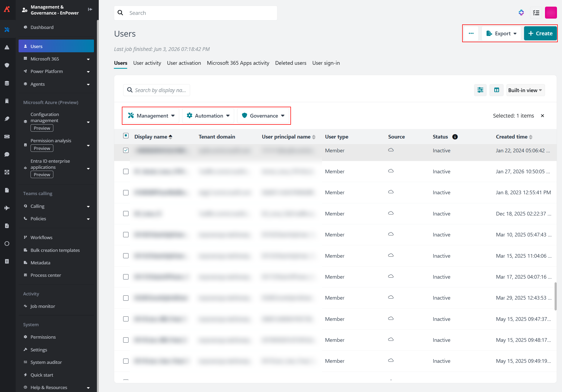Check the Mar 17, 2025 row checkbox
This screenshot has height=392, width=562.
126,277
